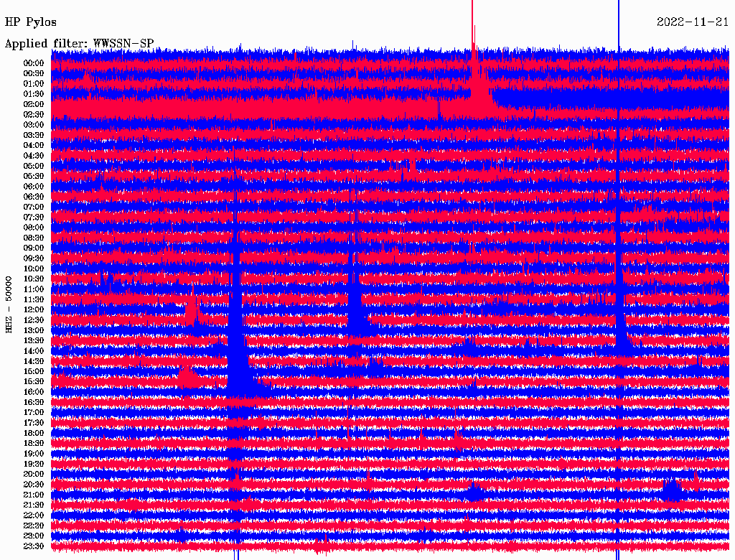This screenshot has width=735, height=560.
Task: Click the vertical axis label "HHZ - 50000"
Action: click(x=9, y=305)
